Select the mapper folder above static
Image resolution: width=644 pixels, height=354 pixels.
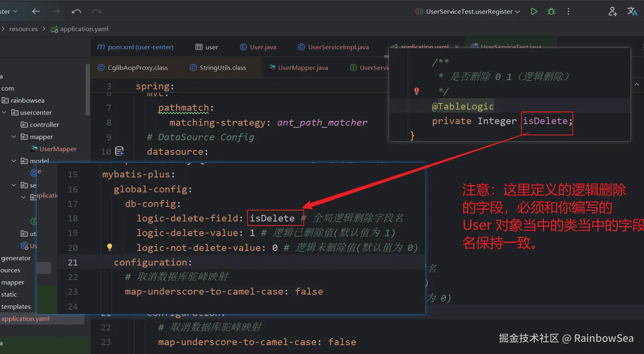pyautogui.click(x=13, y=282)
